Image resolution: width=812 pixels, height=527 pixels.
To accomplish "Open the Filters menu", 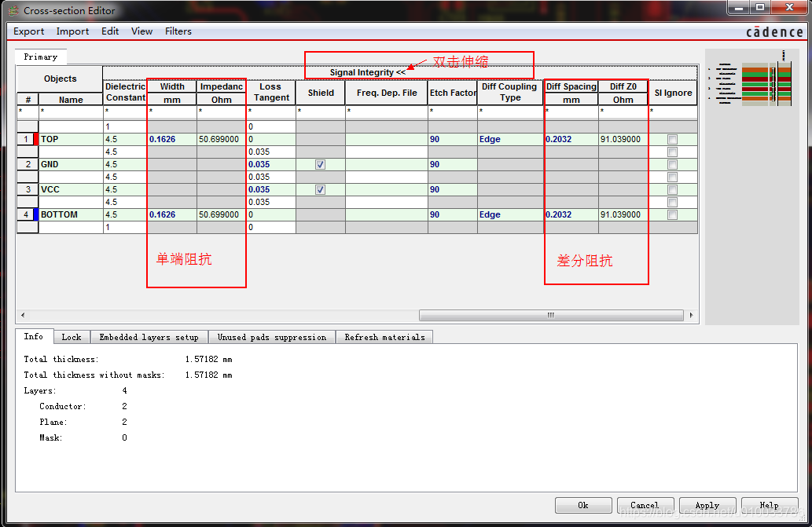I will 178,31.
